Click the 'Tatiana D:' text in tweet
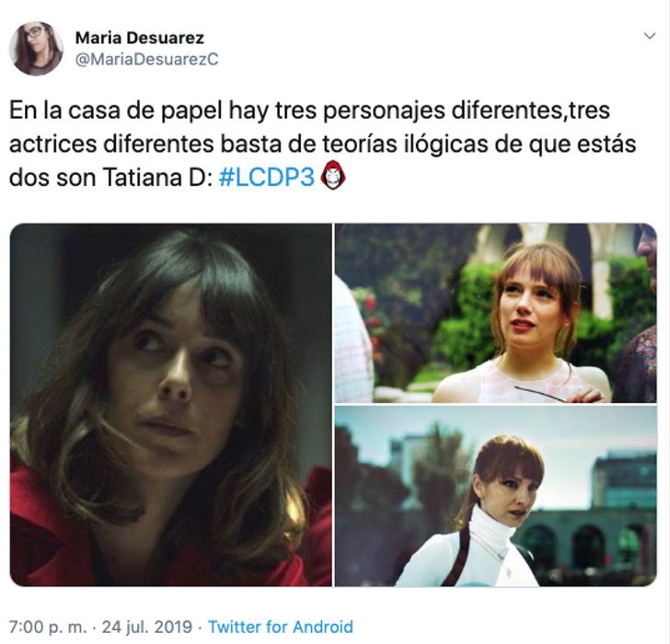Screen dimensions: 670x644 tap(157, 178)
